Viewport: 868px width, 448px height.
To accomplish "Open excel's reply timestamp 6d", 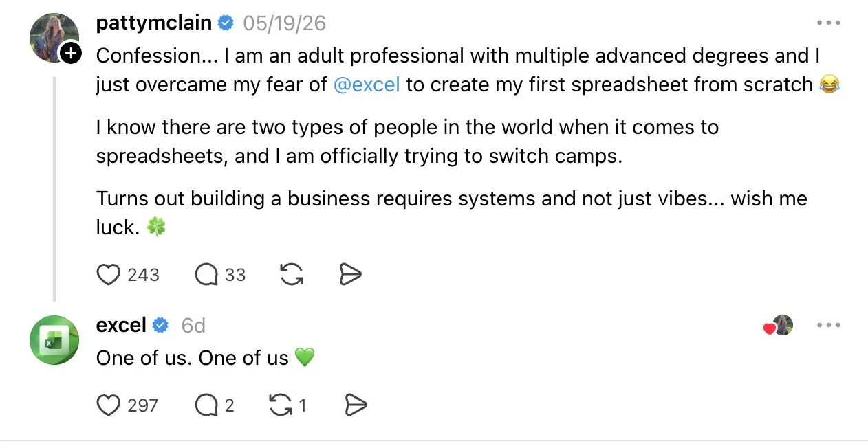I will 193,325.
